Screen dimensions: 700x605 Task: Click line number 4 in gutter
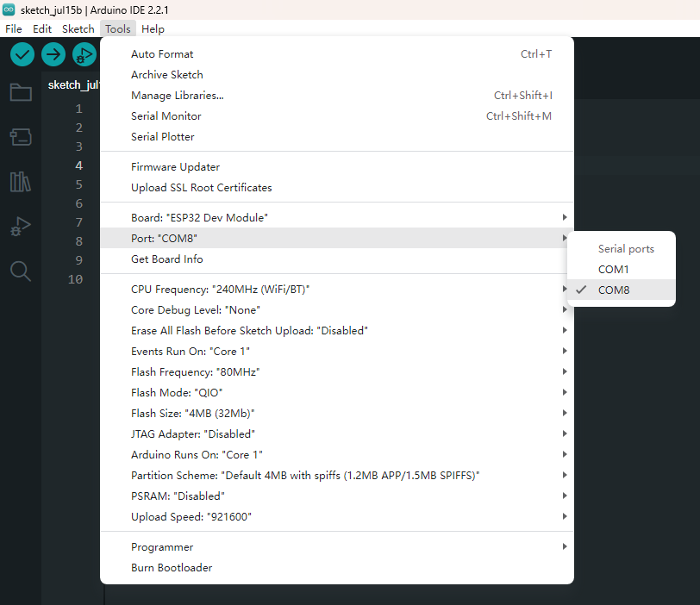tap(79, 165)
